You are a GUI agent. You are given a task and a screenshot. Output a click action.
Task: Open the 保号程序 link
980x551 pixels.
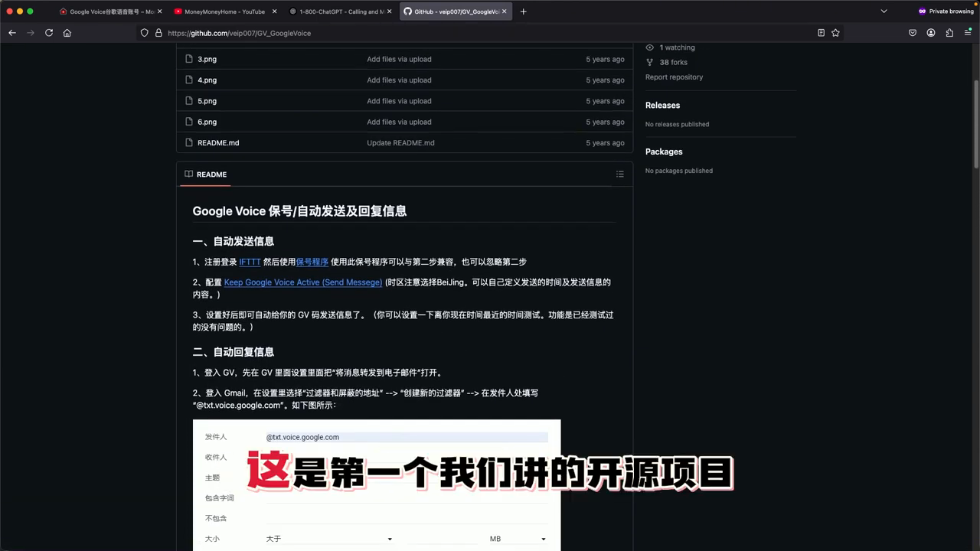312,262
